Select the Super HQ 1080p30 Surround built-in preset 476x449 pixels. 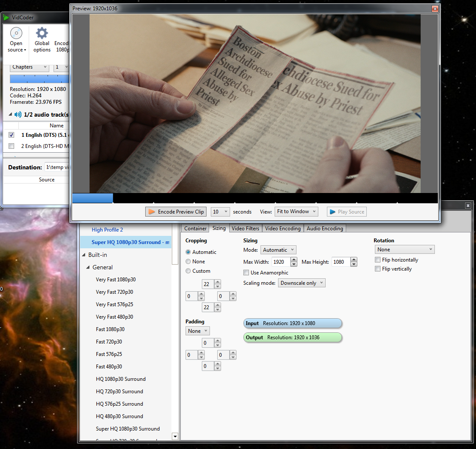pyautogui.click(x=128, y=429)
